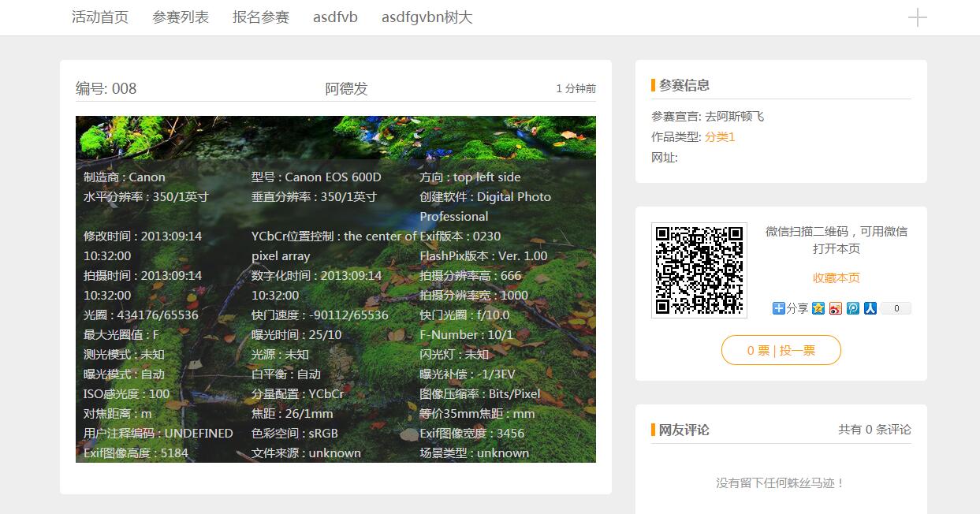Click the plus icon in top bar
The width and height of the screenshot is (980, 514).
917,17
